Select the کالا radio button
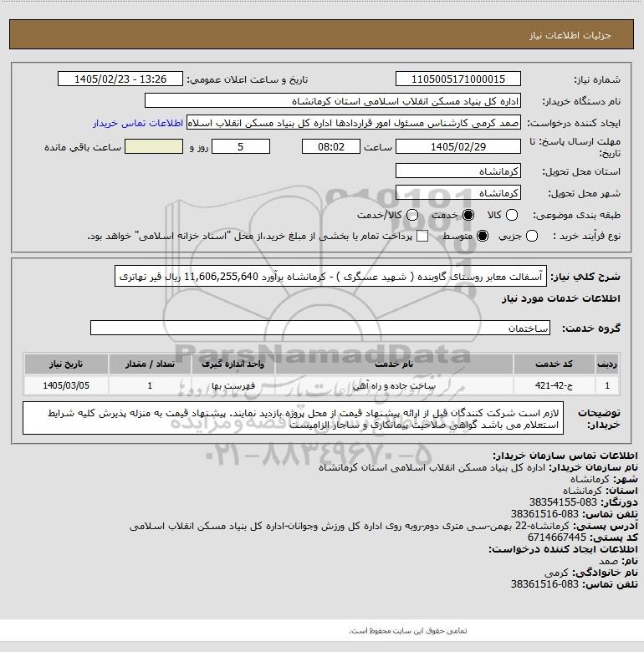644x652 pixels. click(512, 215)
